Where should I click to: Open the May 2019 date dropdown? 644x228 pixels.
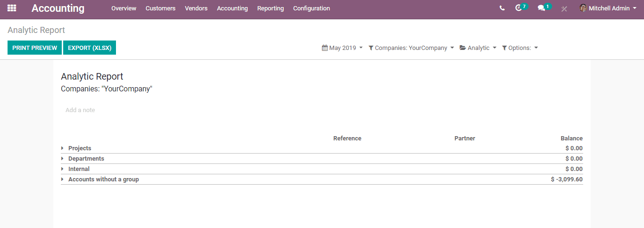[343, 48]
